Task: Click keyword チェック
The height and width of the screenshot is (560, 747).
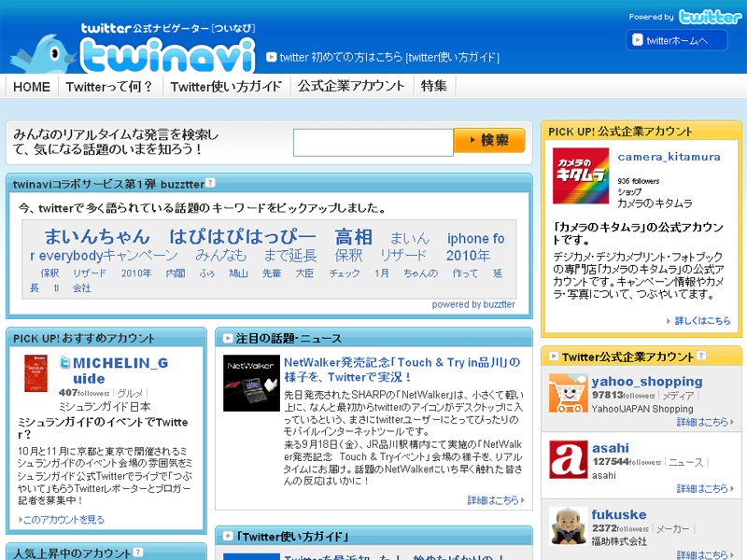Action: (x=345, y=273)
